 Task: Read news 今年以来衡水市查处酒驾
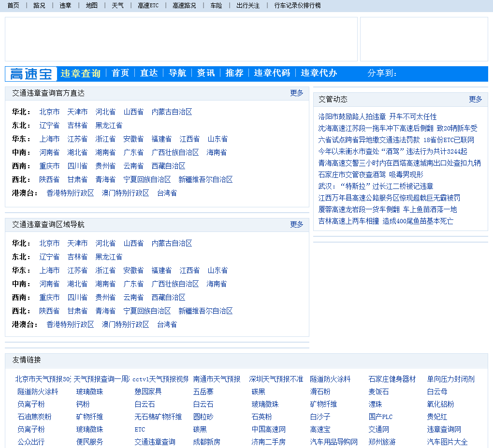[392, 152]
